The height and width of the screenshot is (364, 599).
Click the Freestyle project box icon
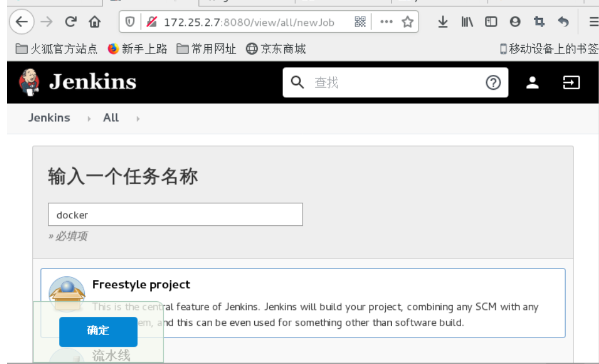tap(67, 294)
